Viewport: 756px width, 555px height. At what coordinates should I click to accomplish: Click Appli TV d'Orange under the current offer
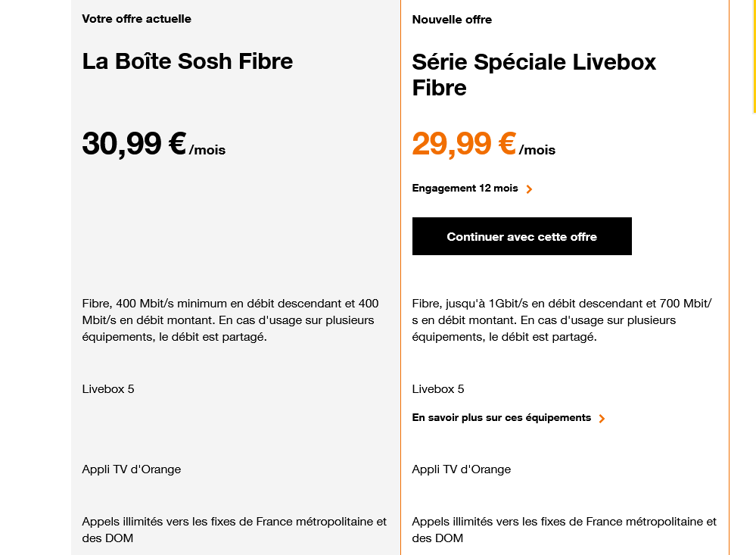point(132,469)
